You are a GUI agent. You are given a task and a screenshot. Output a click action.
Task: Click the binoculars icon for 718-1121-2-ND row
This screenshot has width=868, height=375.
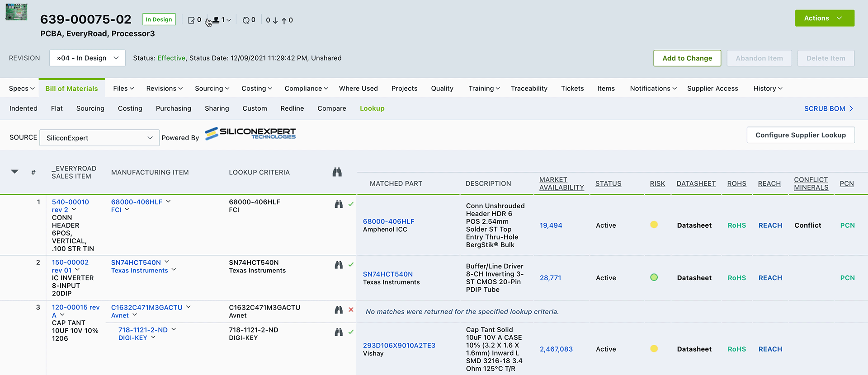pos(339,332)
